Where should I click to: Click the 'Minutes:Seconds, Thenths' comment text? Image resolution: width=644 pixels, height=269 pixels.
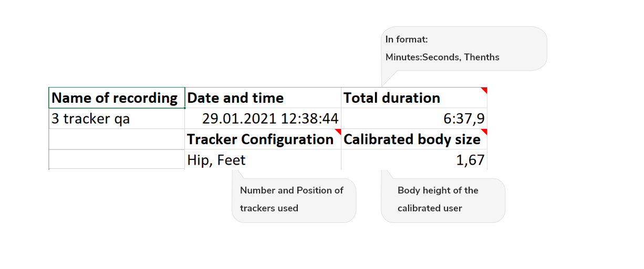[x=442, y=57]
